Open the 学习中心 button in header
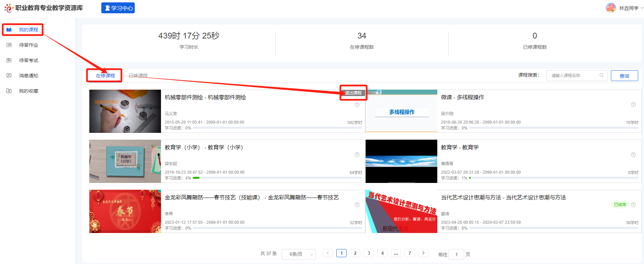The width and height of the screenshot is (644, 264). click(118, 8)
